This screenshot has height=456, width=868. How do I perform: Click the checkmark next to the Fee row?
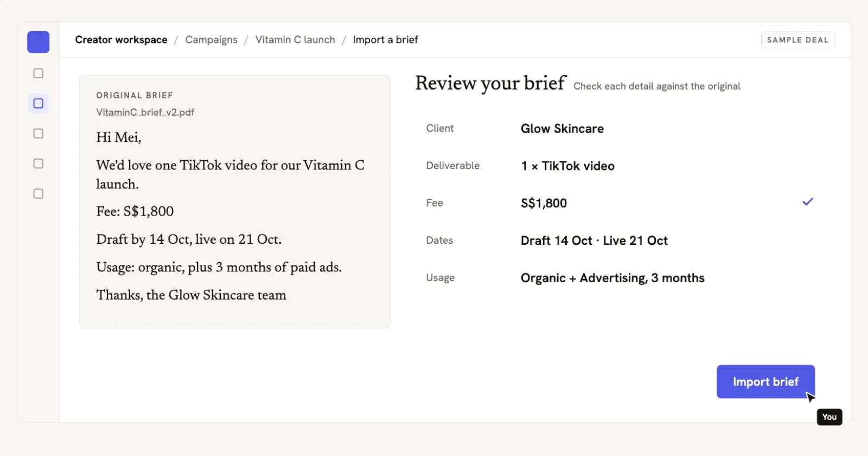point(808,202)
